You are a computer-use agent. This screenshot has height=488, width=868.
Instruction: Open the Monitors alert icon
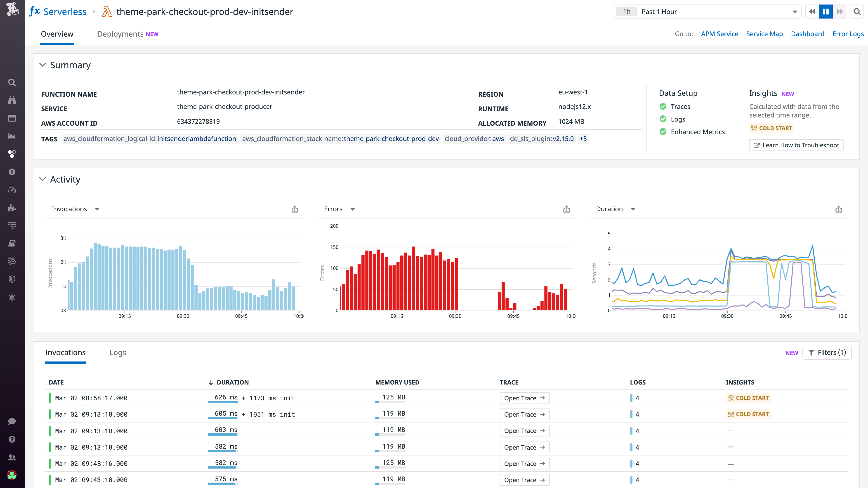(12, 172)
